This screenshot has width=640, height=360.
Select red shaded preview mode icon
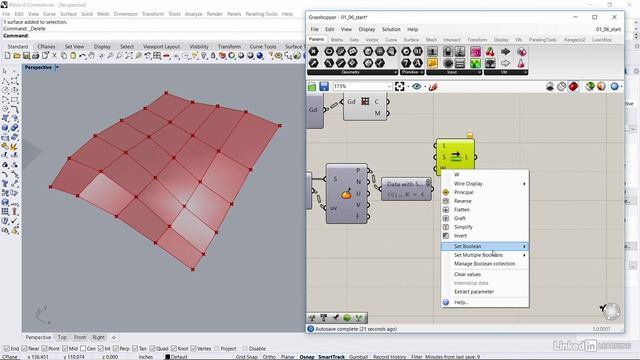click(573, 87)
